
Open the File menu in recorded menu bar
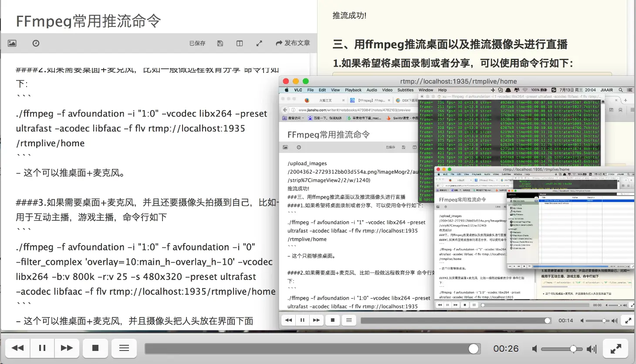[x=311, y=90]
